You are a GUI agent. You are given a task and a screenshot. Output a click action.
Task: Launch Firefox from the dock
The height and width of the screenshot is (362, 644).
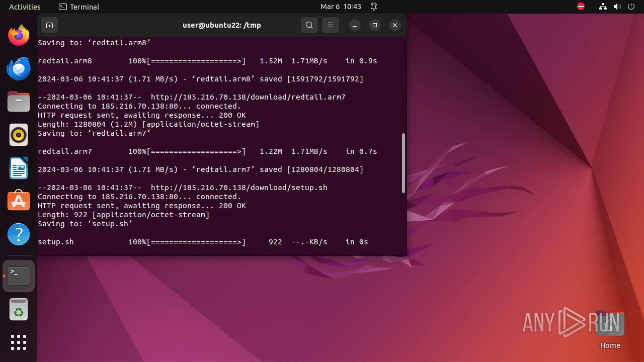19,35
